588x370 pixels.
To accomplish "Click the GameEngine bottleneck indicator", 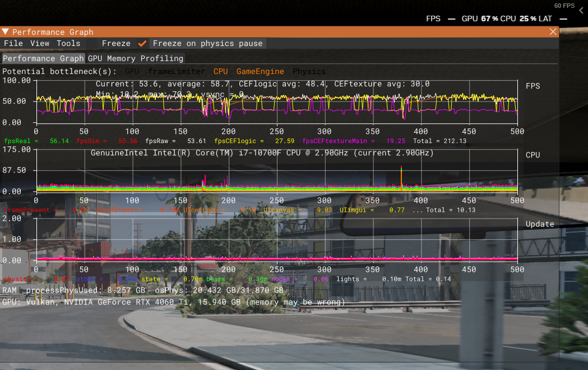I will click(260, 71).
